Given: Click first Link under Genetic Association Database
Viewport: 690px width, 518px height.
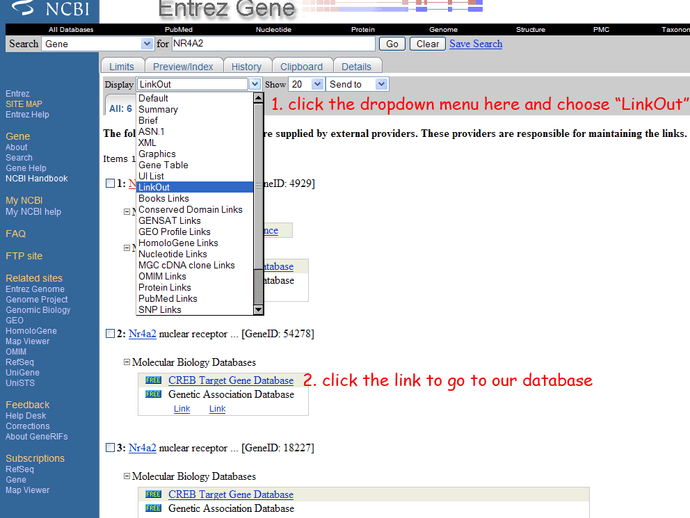Looking at the screenshot, I should (182, 408).
